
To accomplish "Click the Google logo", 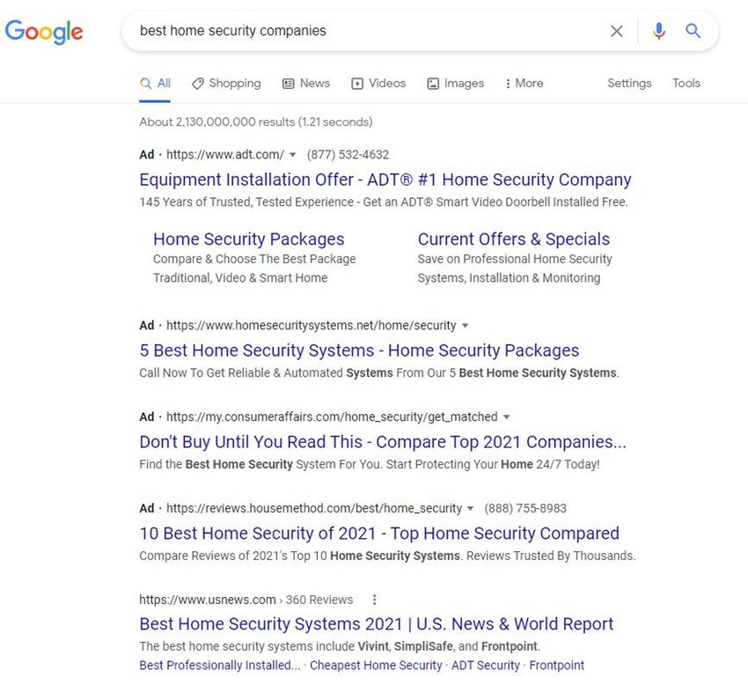I will coord(44,32).
